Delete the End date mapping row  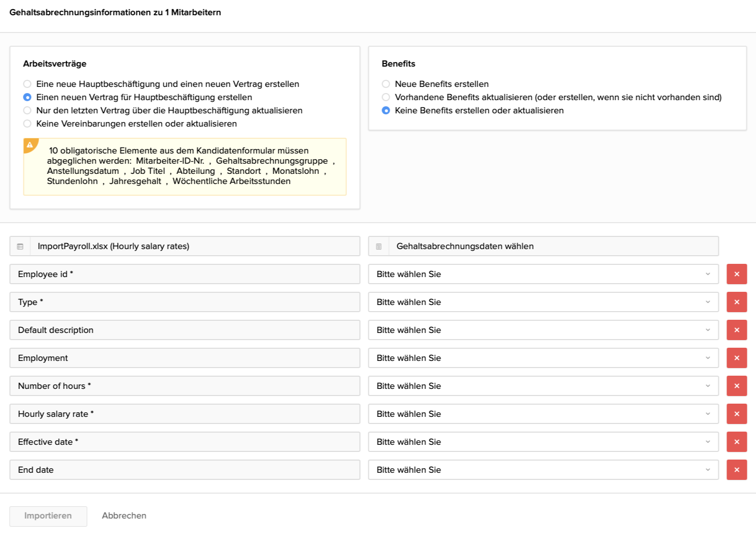(736, 470)
